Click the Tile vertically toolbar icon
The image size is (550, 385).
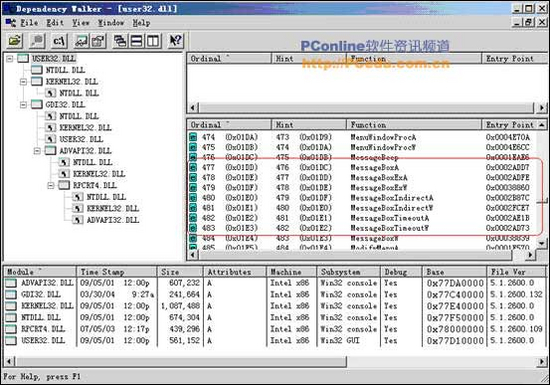(x=153, y=41)
